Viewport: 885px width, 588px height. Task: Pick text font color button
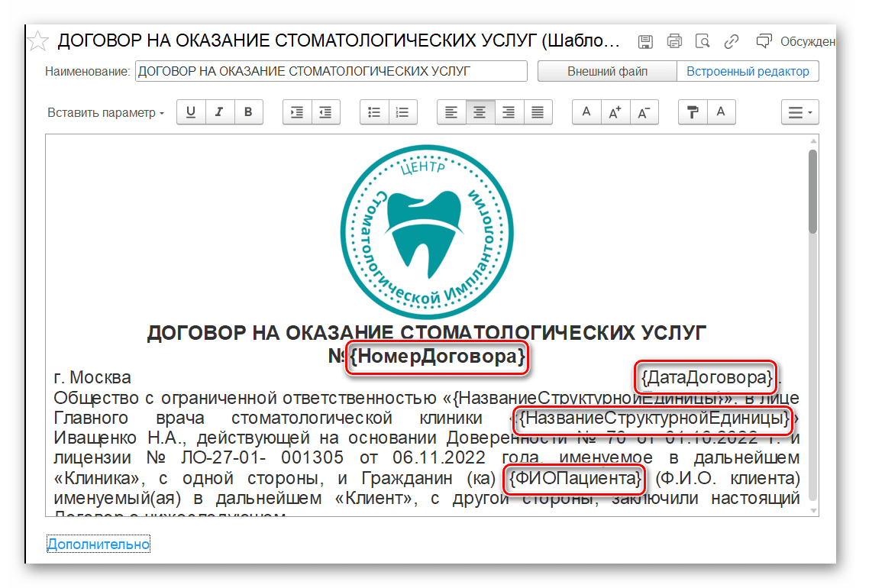(x=721, y=111)
